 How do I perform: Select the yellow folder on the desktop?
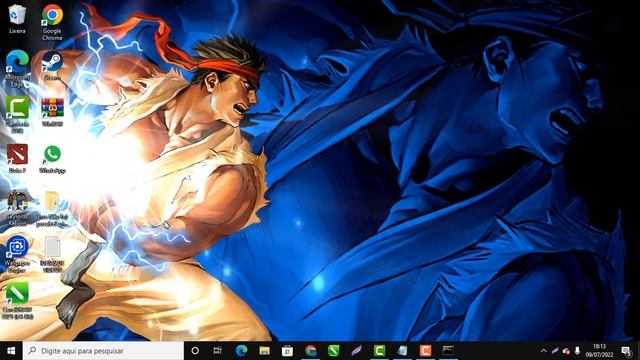point(52,208)
